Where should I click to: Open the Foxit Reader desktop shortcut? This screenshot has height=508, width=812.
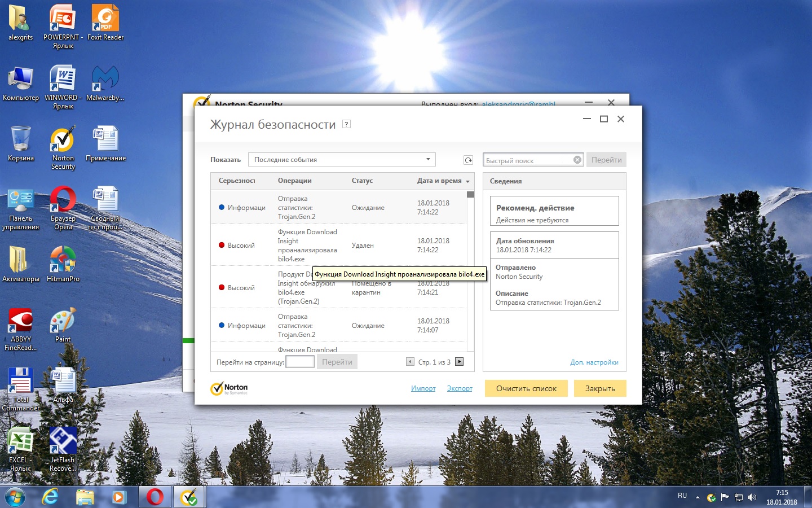click(105, 23)
